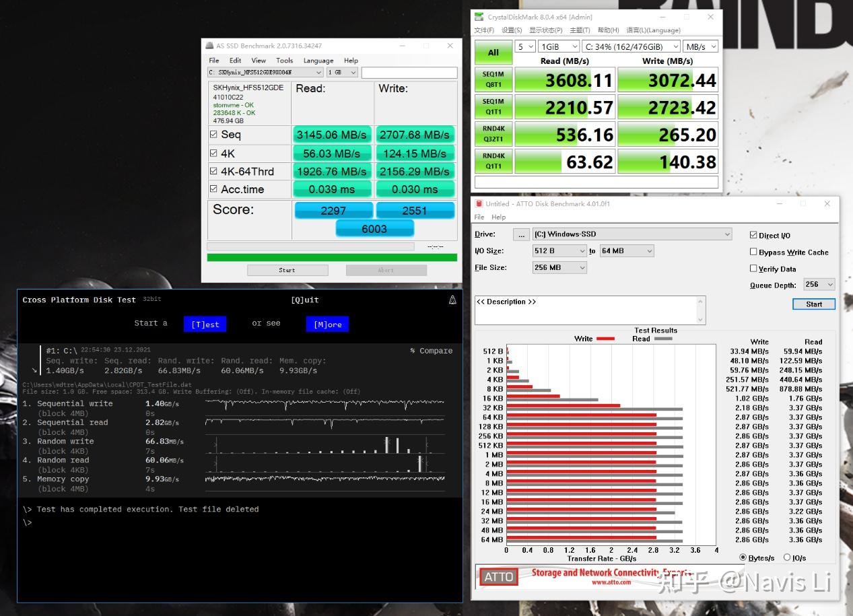Open the Queue Depth dropdown
The width and height of the screenshot is (853, 616).
click(819, 285)
